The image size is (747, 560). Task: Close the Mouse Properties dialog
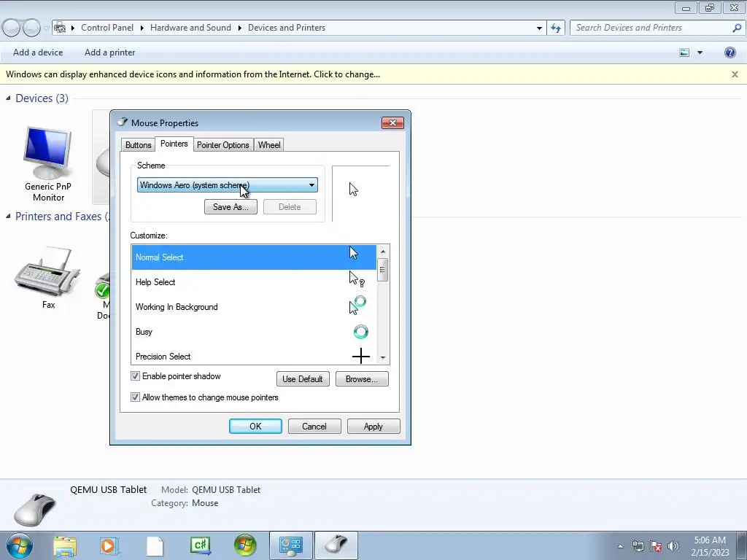point(392,122)
